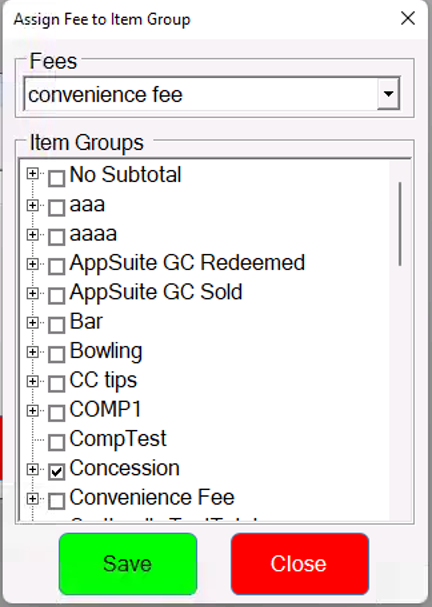The image size is (432, 607).
Task: Expand the aaa item group
Action: coord(33,205)
